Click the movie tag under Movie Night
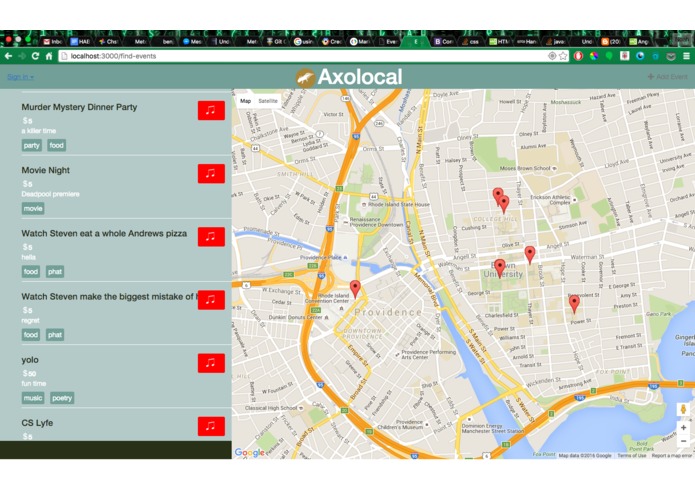695x494 pixels. (33, 208)
